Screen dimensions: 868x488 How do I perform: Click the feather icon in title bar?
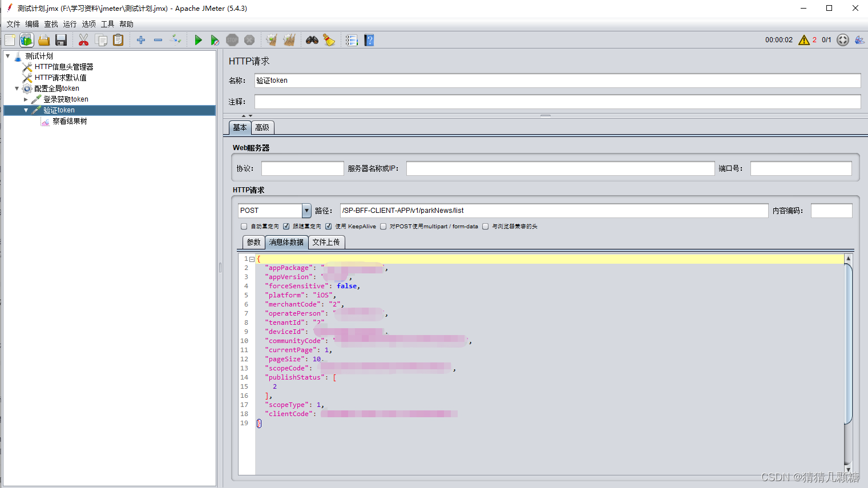pyautogui.click(x=9, y=8)
